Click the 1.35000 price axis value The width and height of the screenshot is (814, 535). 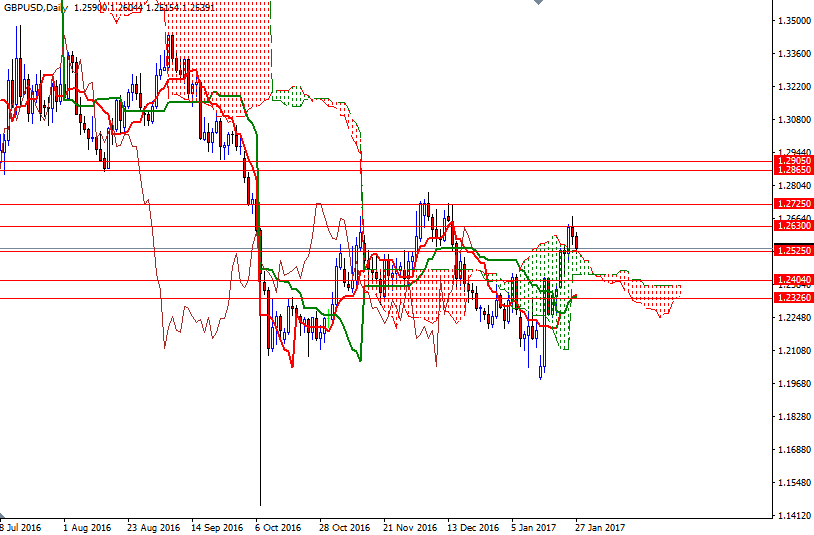click(x=794, y=21)
